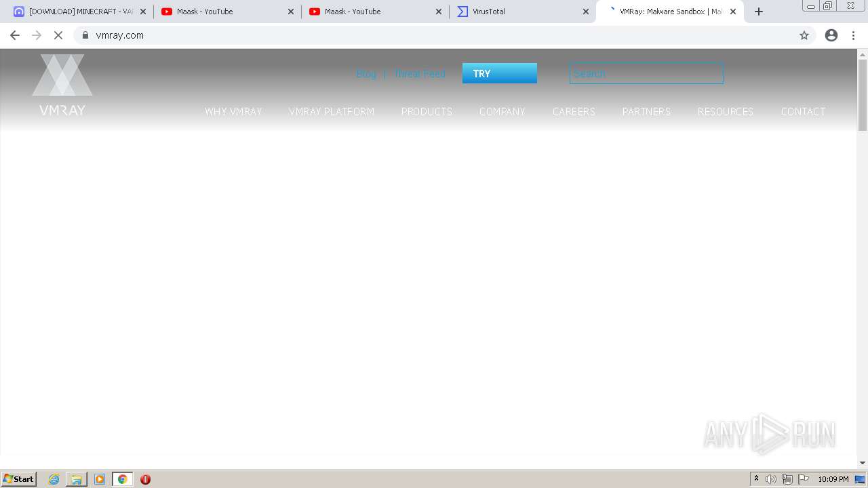Click the VMRay logo
Screen dimensions: 868x488
coord(62,85)
